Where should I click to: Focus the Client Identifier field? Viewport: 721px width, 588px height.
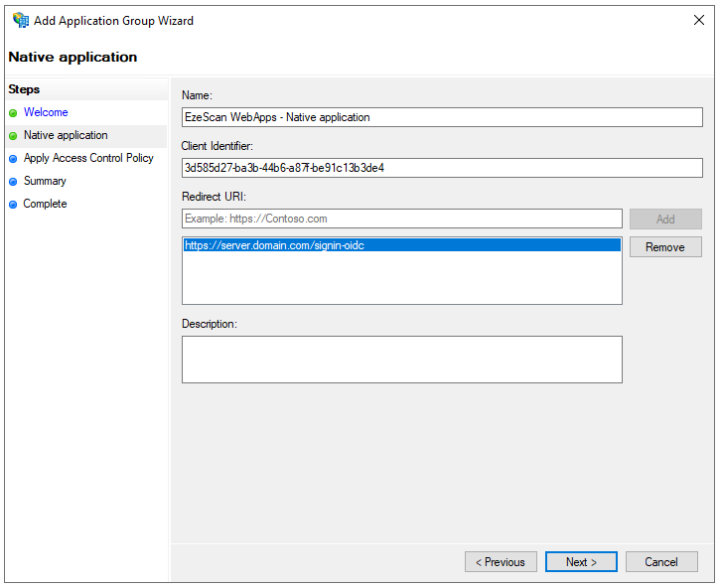[441, 168]
